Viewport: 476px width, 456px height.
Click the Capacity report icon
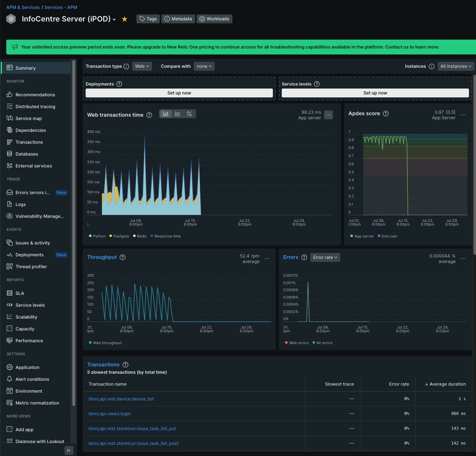pyautogui.click(x=10, y=329)
